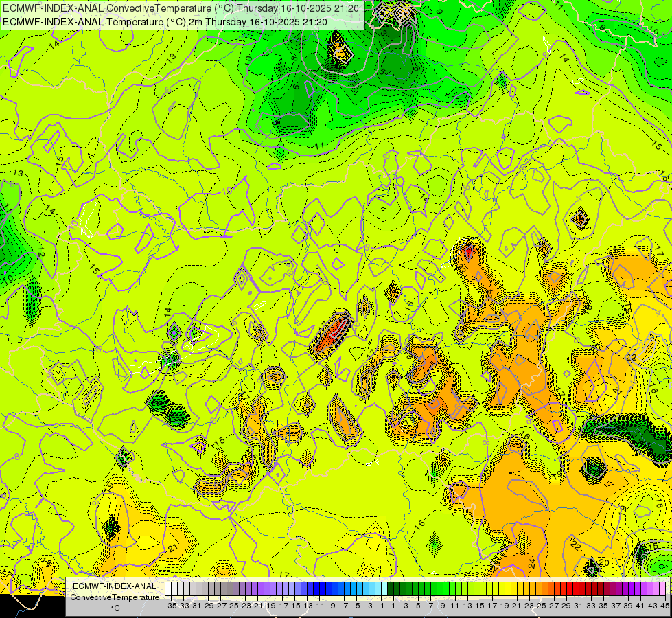This screenshot has width=672, height=618.
Task: Click legend scale label -35
Action: [171, 606]
